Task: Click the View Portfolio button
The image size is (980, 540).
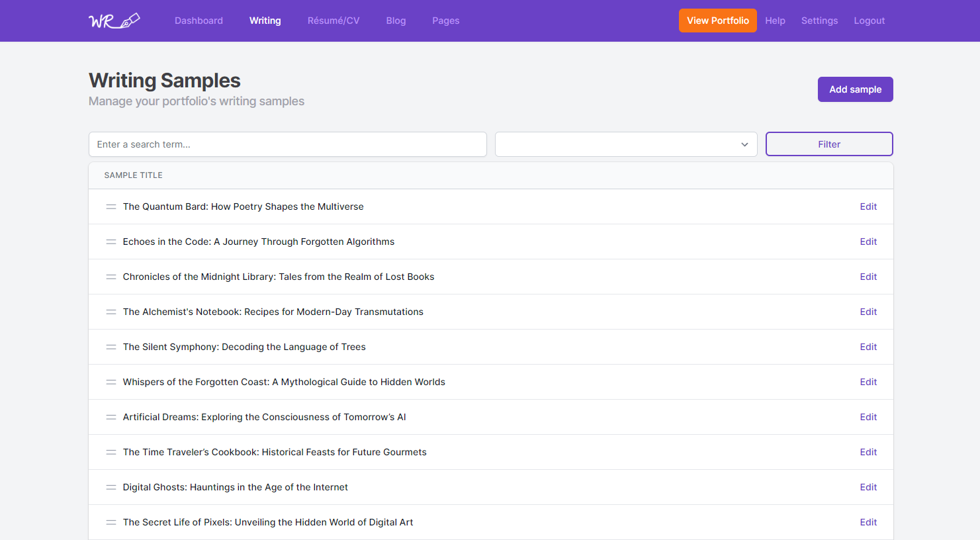Action: pos(717,21)
